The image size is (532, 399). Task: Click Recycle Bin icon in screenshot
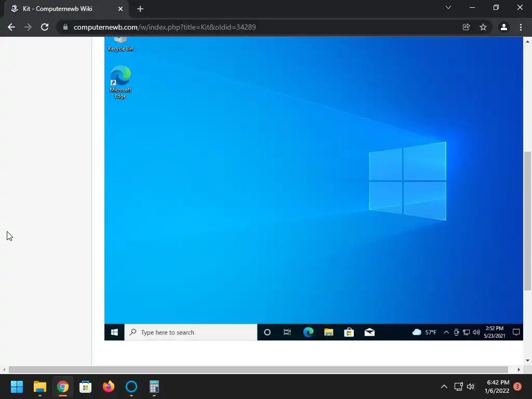tap(121, 45)
